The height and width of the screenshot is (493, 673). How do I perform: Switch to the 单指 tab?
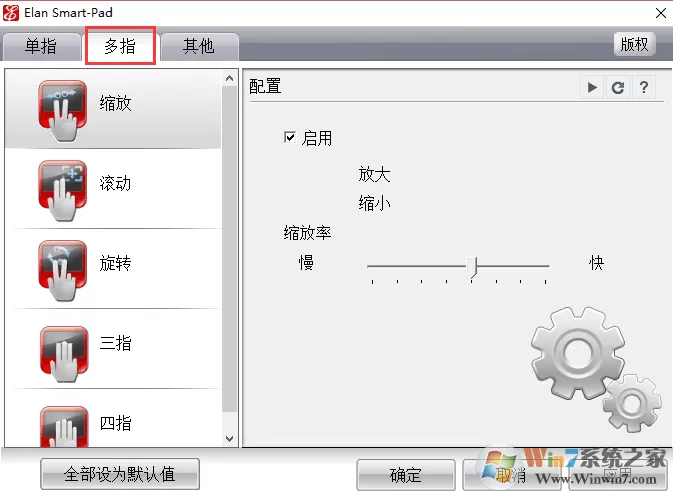coord(41,46)
